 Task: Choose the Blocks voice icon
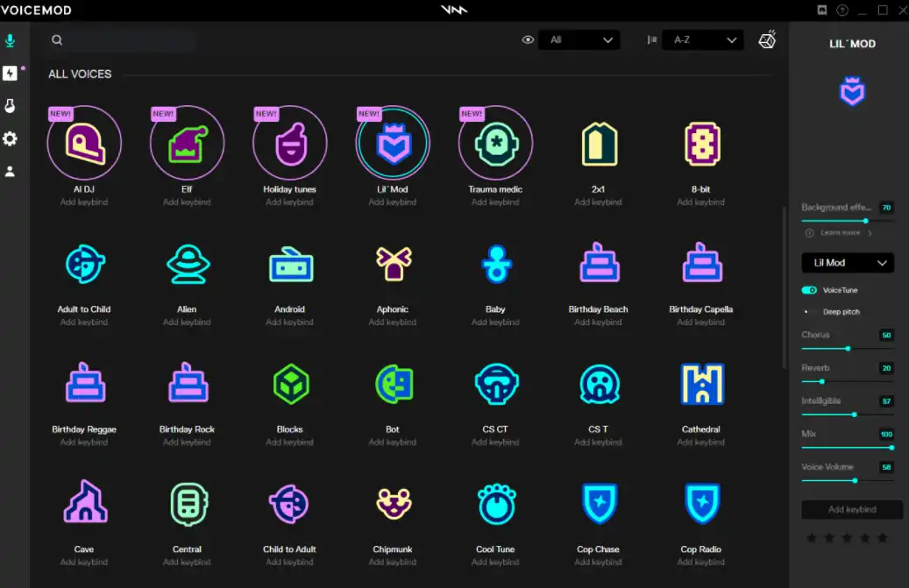[290, 384]
